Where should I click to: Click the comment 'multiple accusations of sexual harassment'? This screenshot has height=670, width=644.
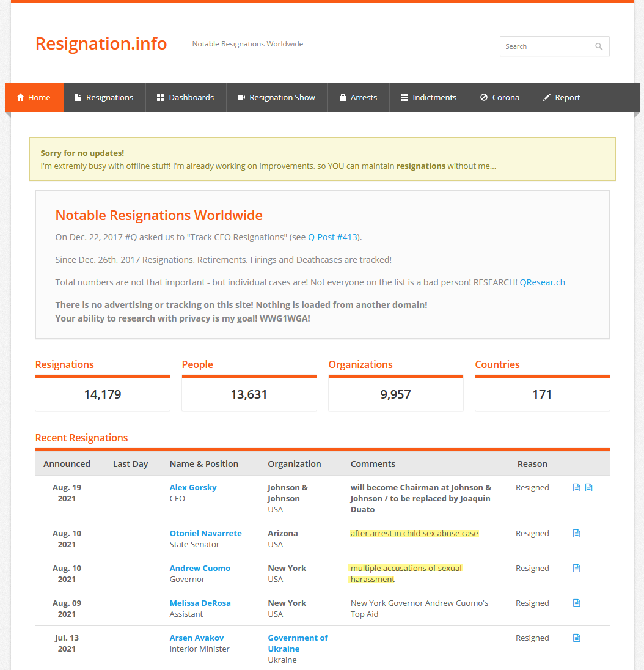coord(406,573)
